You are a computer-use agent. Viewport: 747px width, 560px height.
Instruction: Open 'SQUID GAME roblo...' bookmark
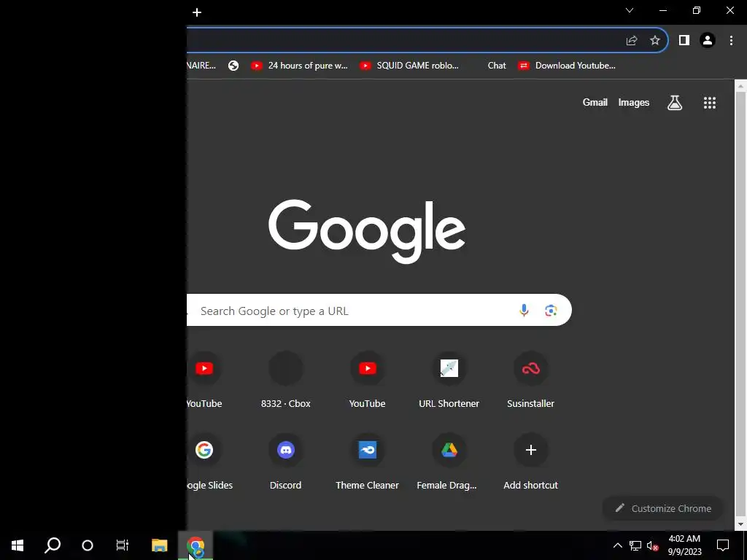point(409,66)
